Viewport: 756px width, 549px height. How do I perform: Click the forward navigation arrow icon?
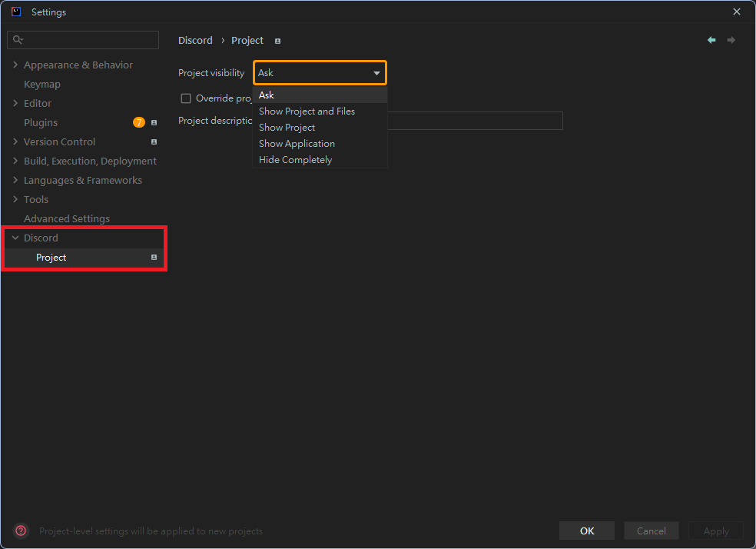[x=731, y=39]
